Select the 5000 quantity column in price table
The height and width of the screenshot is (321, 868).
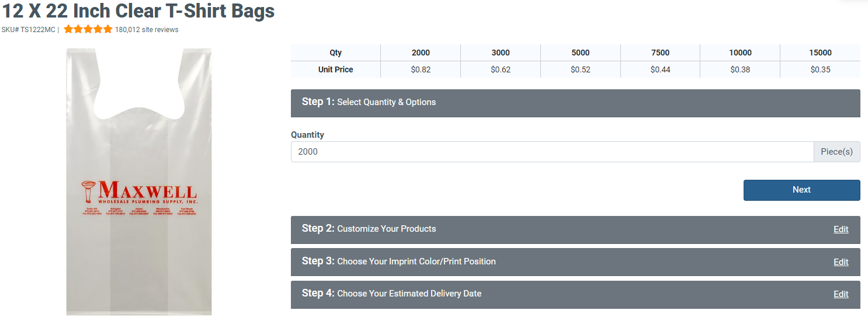point(581,53)
